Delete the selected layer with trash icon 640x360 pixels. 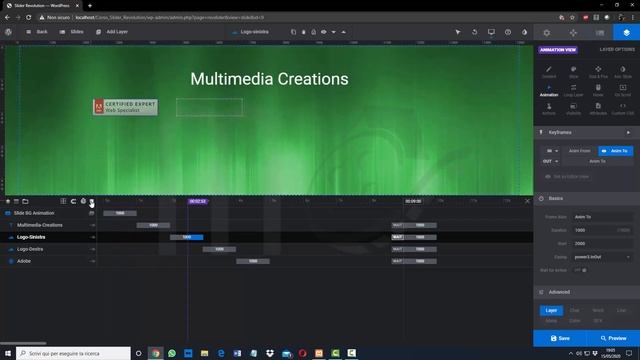click(x=304, y=32)
